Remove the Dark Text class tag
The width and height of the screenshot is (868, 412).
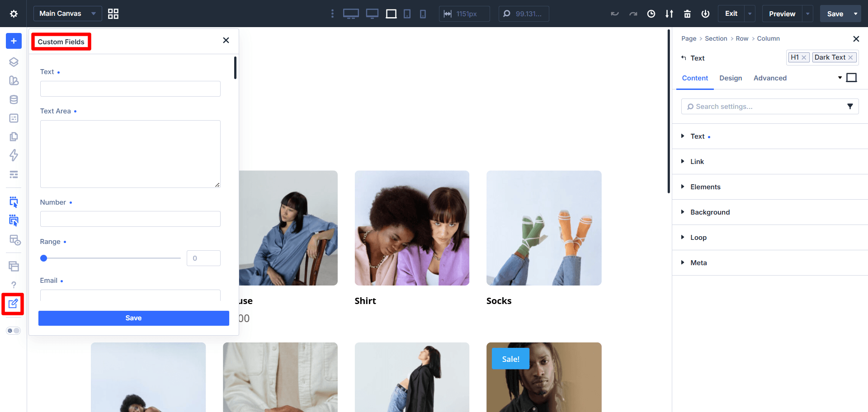point(850,57)
